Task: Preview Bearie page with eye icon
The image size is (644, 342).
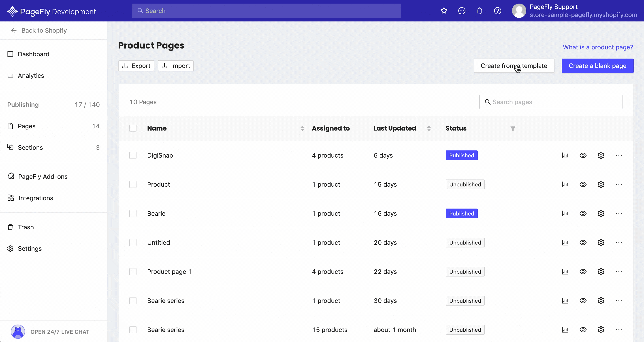Action: 583,214
